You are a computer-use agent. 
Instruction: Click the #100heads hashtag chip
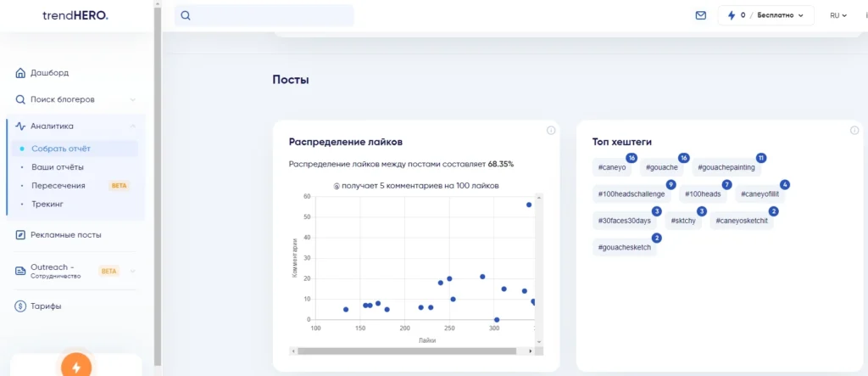pos(703,194)
